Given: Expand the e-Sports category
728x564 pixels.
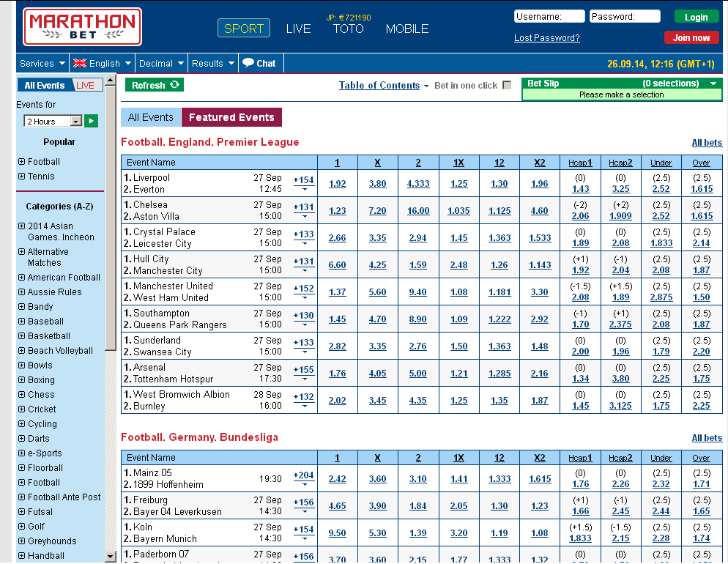Looking at the screenshot, I should 21,453.
